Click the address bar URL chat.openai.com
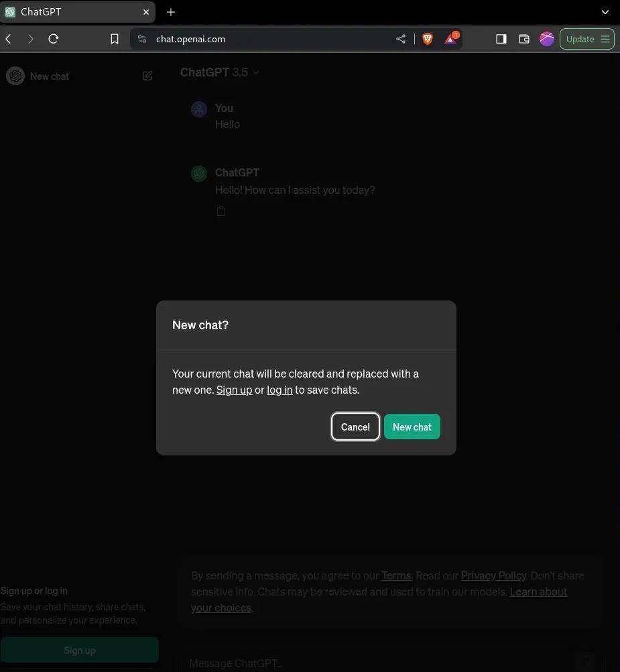This screenshot has width=620, height=672. click(x=190, y=39)
